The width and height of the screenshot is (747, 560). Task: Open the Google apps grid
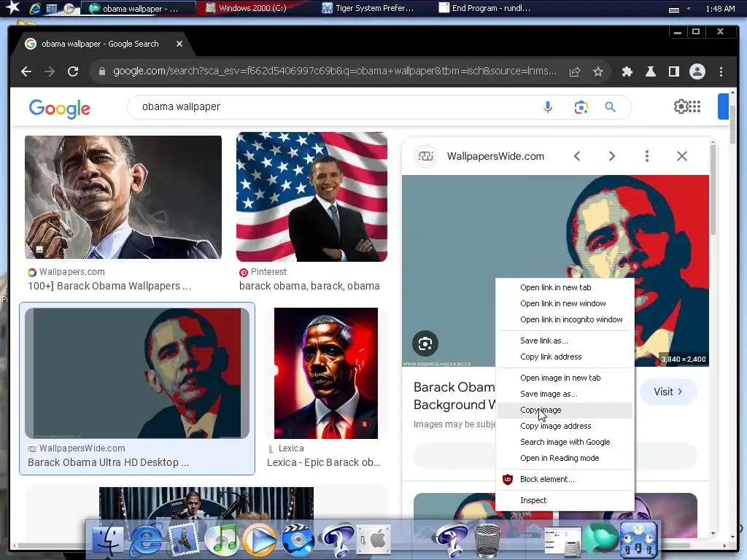[x=694, y=106]
